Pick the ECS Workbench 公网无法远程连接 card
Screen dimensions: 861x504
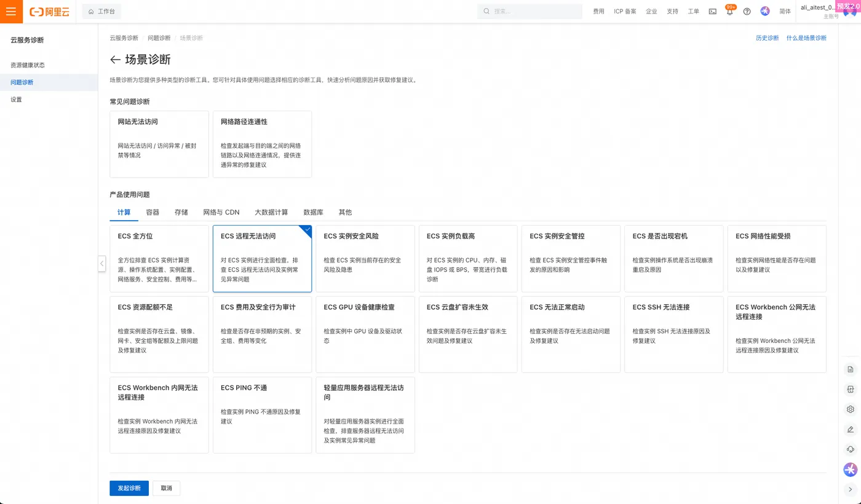pyautogui.click(x=777, y=334)
